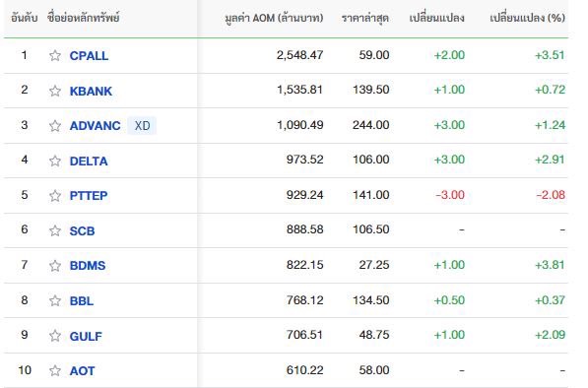Viewport: 588px width, 388px height.
Task: Favorite AOT using its star icon
Action: click(55, 370)
